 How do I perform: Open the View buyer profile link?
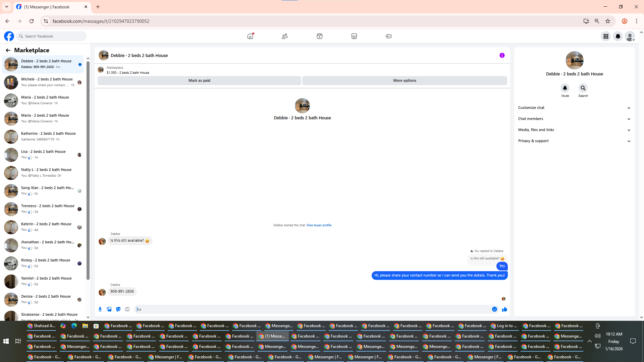[319, 225]
